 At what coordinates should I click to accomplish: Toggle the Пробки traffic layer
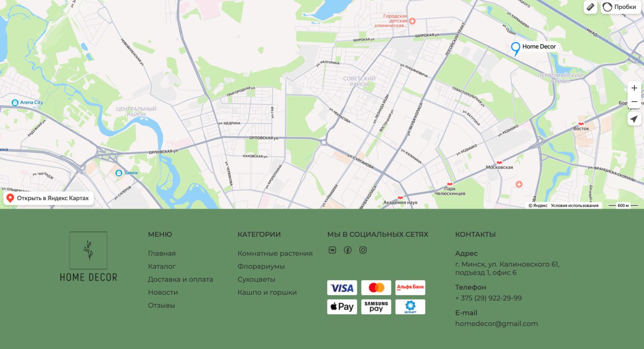[620, 7]
